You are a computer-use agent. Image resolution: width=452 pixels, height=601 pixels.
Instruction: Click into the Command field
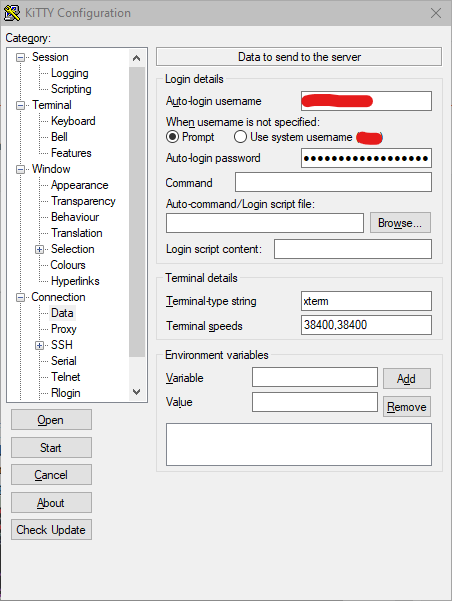[333, 182]
